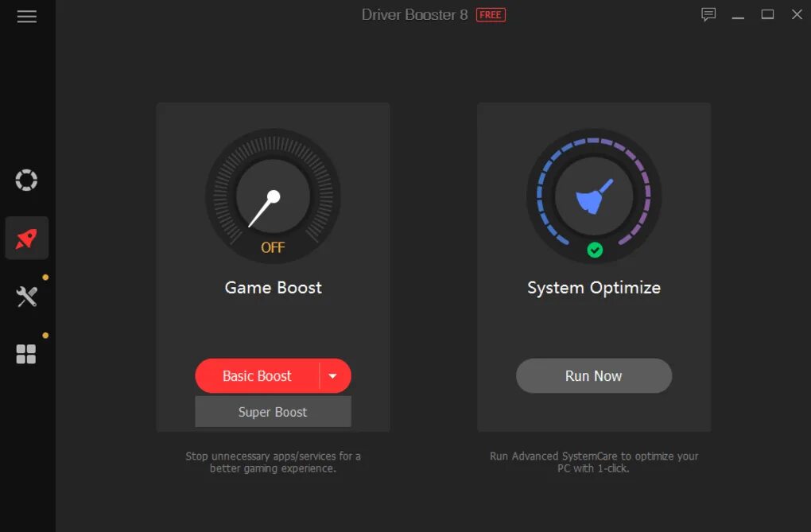Open the feedback chat icon
The image size is (811, 532).
708,14
